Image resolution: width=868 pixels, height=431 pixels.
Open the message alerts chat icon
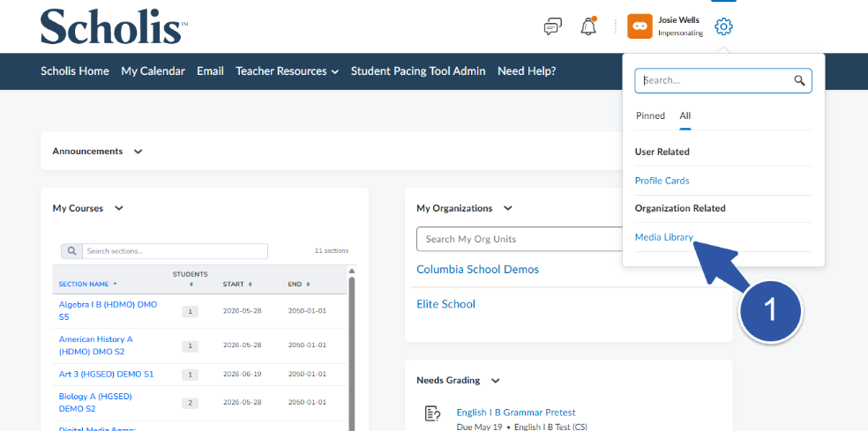coord(552,26)
